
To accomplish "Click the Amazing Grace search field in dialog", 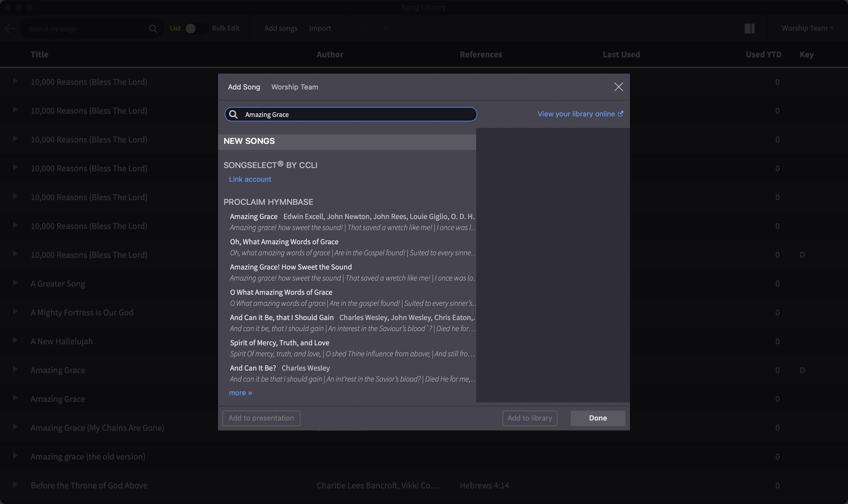I will [x=351, y=114].
